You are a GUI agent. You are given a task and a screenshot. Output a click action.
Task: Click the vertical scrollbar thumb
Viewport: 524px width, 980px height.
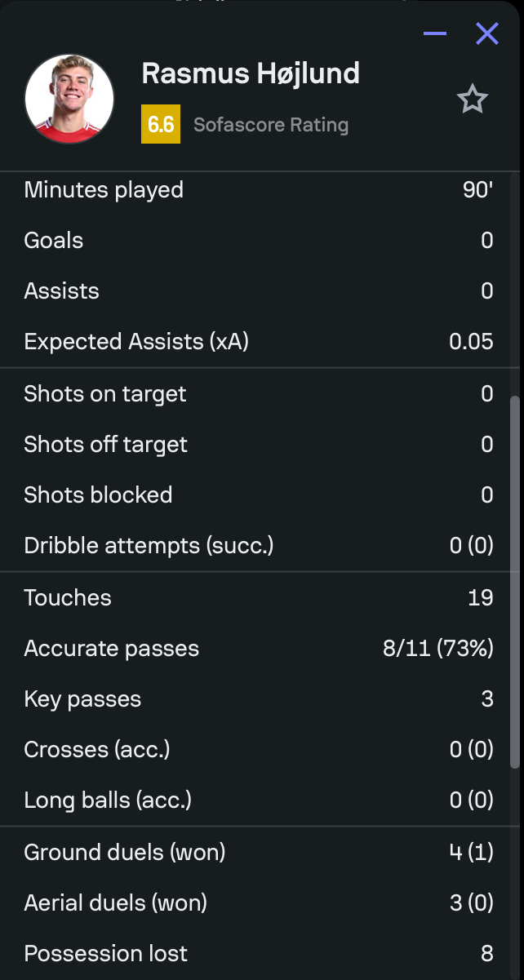[514, 583]
